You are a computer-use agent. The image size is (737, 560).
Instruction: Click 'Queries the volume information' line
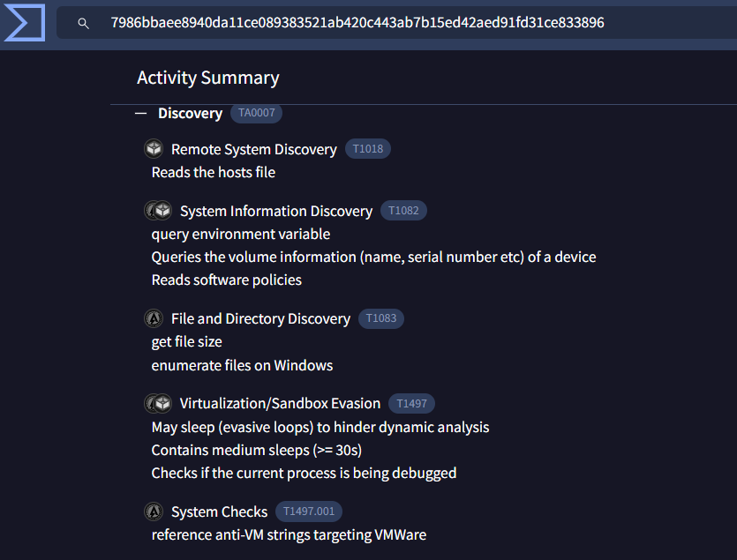click(373, 257)
